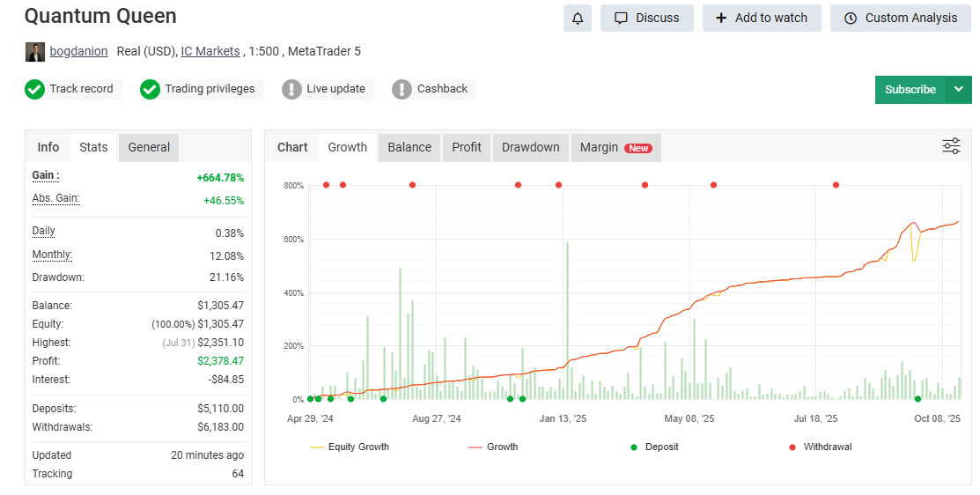Click the bell notification icon

click(577, 18)
